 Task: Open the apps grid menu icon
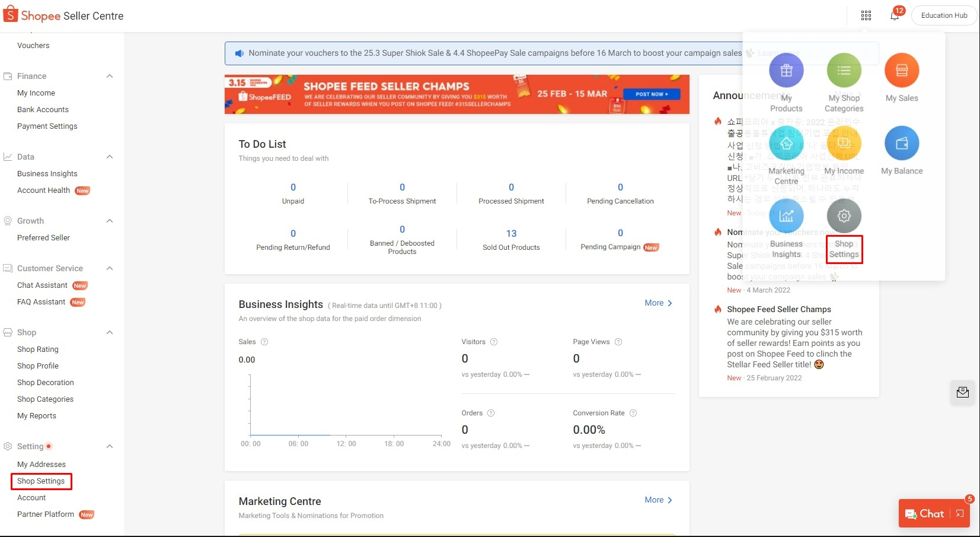coord(866,15)
